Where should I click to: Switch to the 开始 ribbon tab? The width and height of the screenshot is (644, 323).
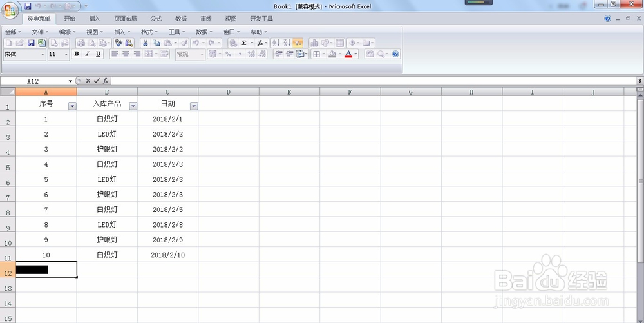70,19
